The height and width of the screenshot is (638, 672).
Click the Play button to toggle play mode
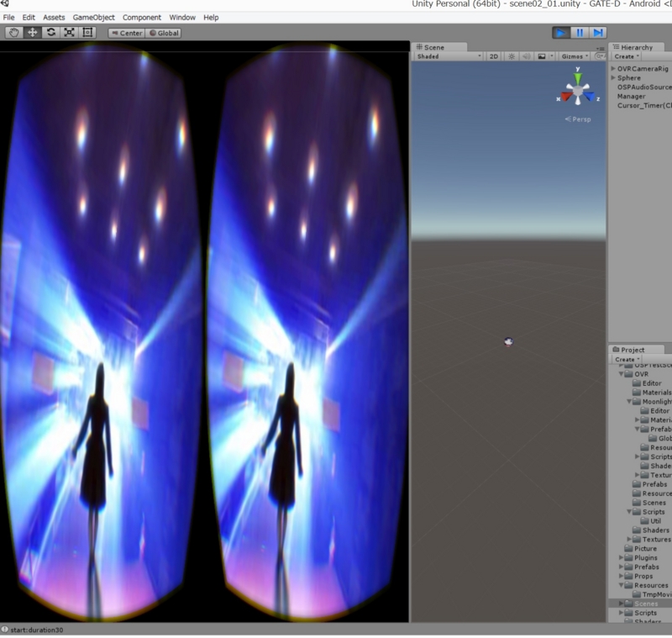pos(560,33)
